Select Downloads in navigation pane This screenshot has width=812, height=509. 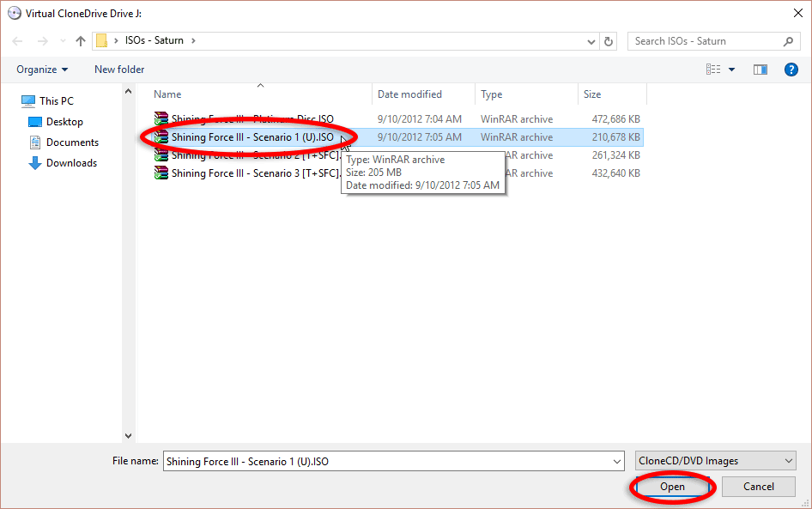click(x=71, y=163)
